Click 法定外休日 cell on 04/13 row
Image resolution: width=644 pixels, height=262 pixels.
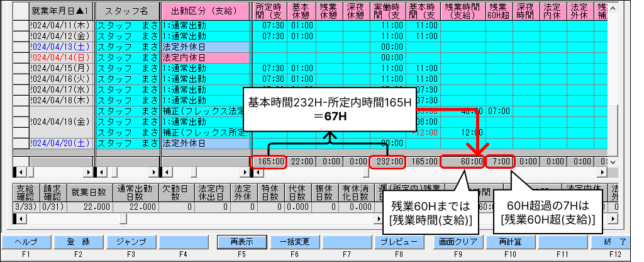pos(206,47)
